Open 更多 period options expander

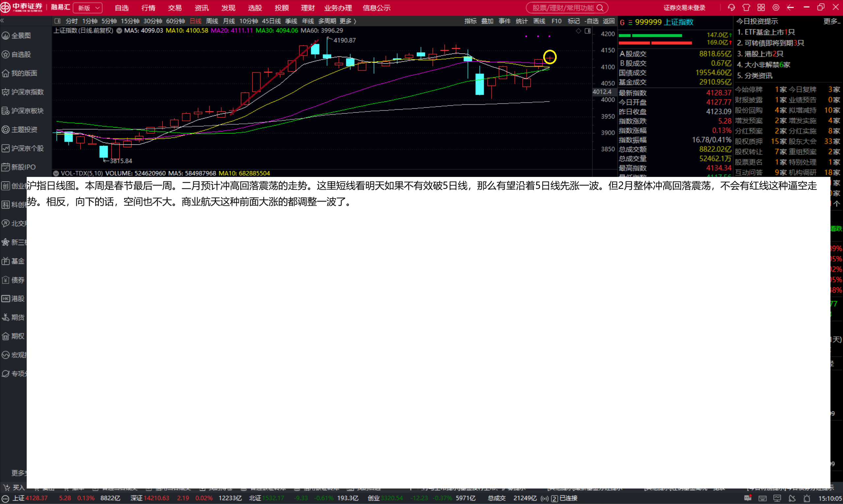pos(348,21)
